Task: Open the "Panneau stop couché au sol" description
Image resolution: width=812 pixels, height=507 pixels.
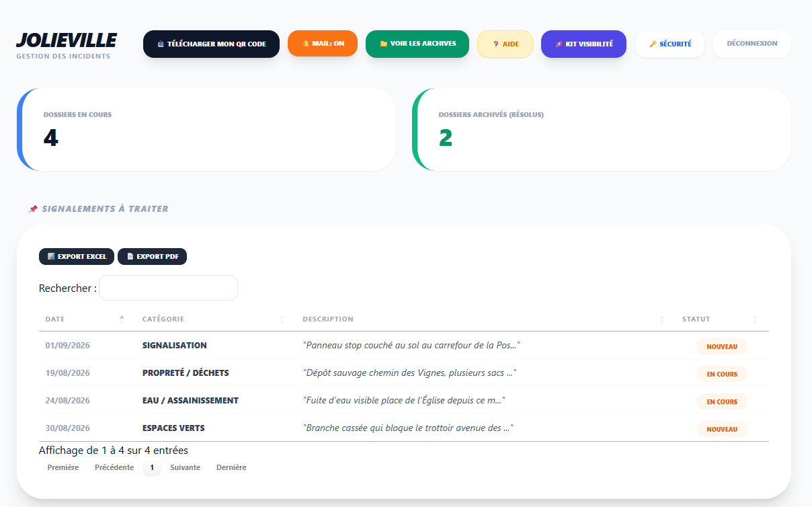Action: click(x=411, y=346)
